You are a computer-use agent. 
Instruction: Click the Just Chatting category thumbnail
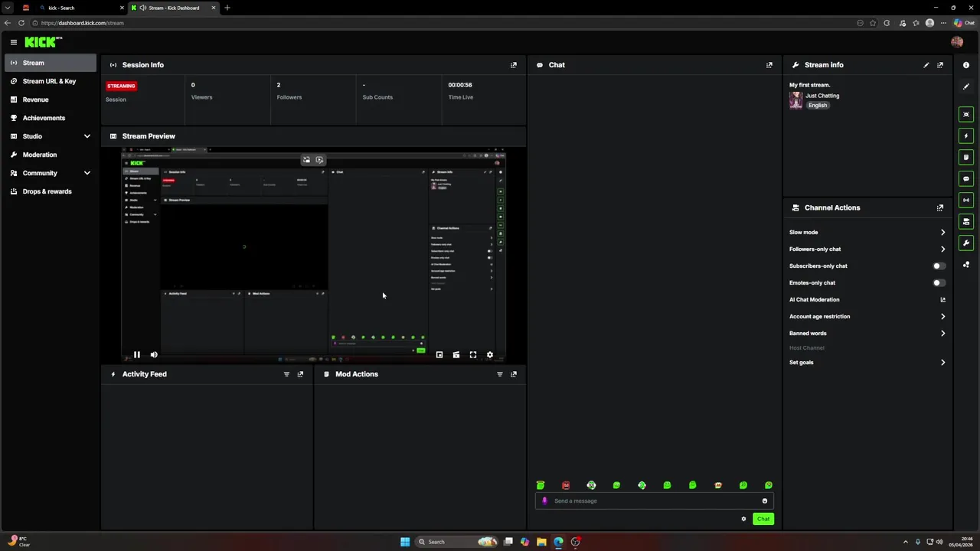pyautogui.click(x=796, y=100)
